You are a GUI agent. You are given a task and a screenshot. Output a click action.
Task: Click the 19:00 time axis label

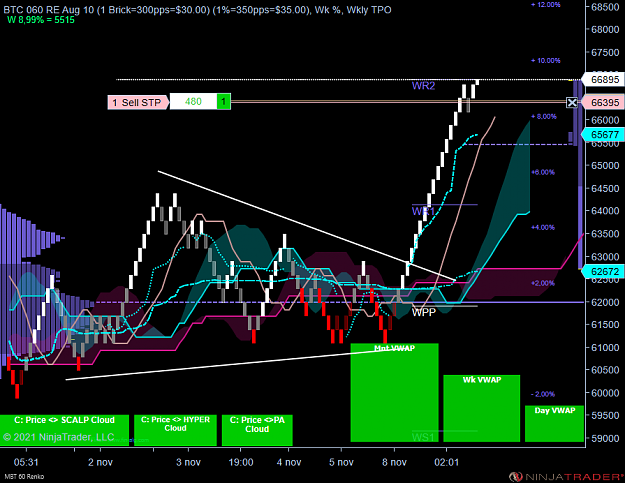[241, 462]
